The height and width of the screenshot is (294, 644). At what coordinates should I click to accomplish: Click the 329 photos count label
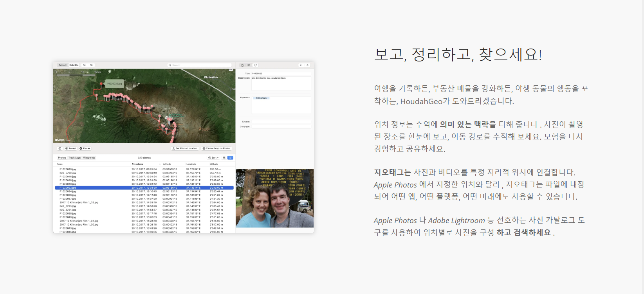[144, 158]
